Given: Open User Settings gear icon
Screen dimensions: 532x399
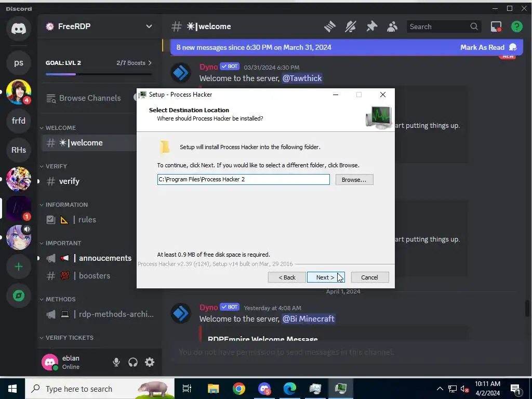Looking at the screenshot, I should coord(150,362).
